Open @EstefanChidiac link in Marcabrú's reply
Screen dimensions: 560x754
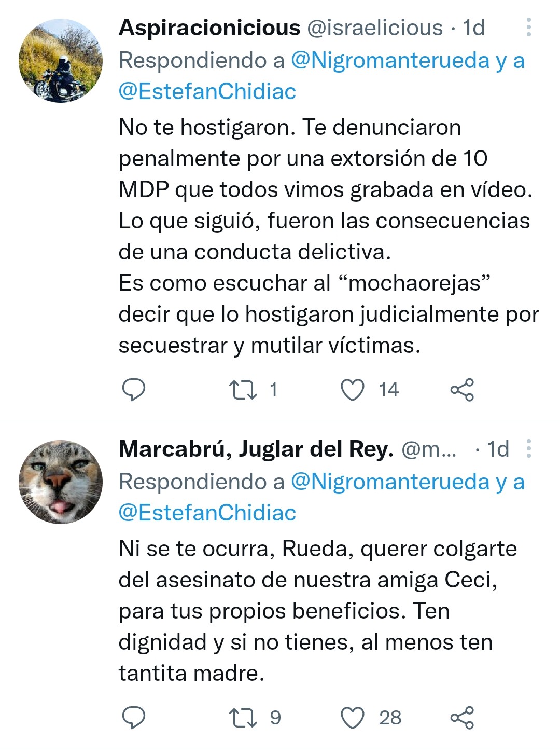click(207, 513)
